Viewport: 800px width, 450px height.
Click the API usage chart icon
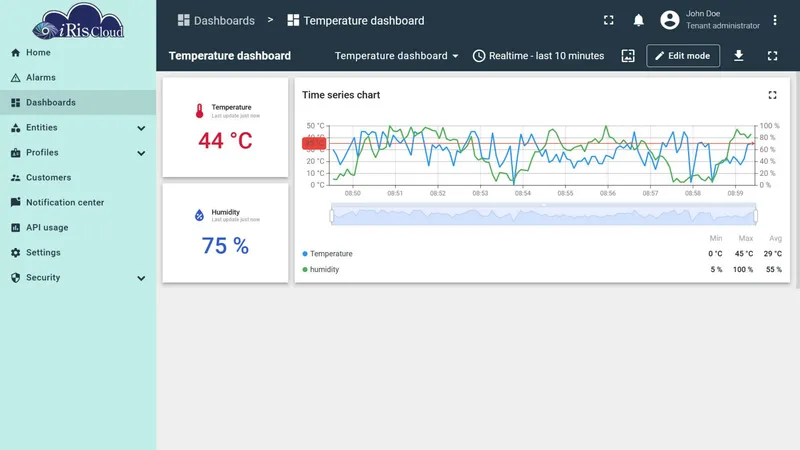15,228
